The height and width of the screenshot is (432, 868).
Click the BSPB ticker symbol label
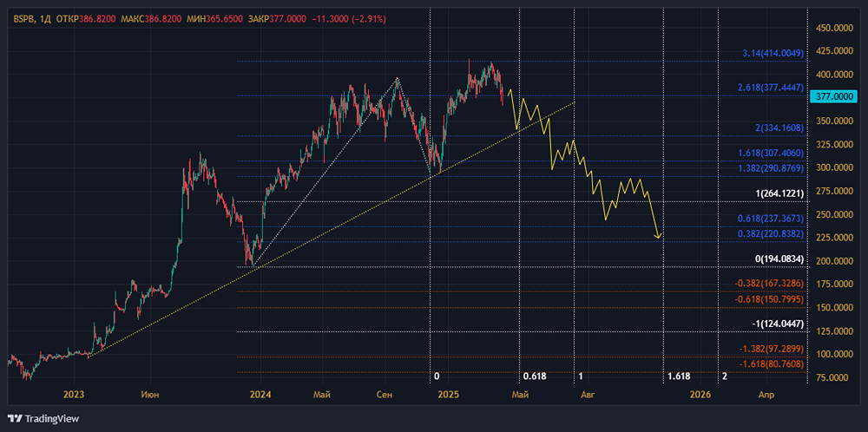click(23, 19)
